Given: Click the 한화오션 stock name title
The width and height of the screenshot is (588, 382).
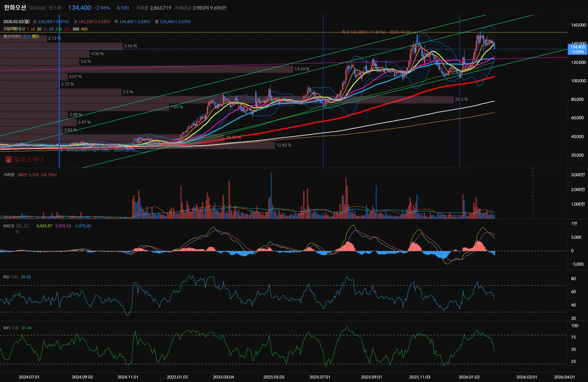Looking at the screenshot, I should (15, 8).
